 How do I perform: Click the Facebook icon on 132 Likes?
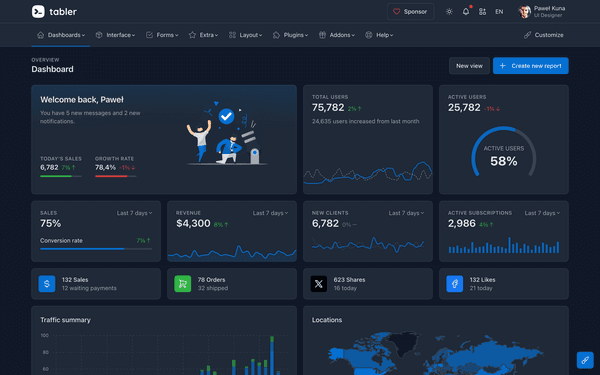[x=455, y=284]
